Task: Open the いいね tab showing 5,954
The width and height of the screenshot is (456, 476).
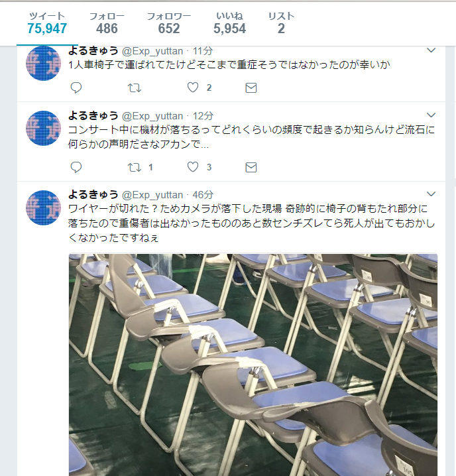Action: point(229,24)
